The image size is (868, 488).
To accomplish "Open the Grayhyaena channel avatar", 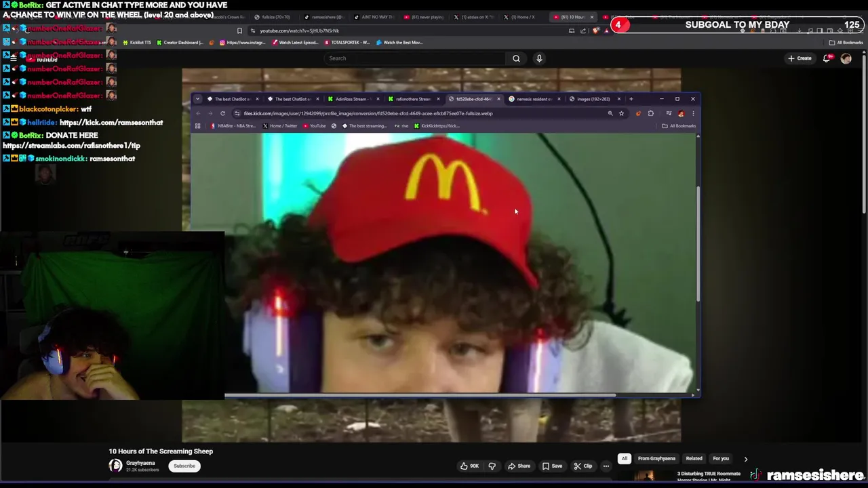I will [x=115, y=466].
